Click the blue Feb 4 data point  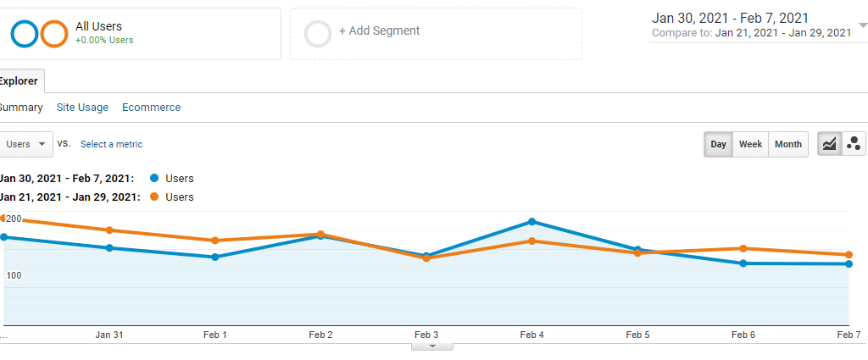(532, 222)
